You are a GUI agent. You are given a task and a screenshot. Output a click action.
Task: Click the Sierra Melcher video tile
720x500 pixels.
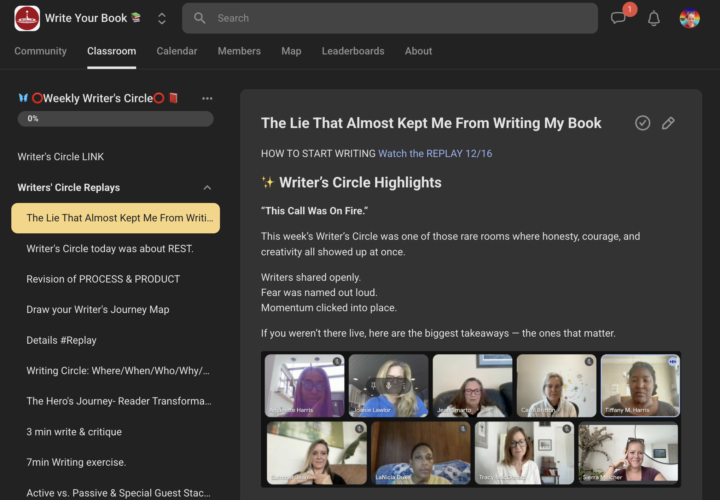[628, 453]
